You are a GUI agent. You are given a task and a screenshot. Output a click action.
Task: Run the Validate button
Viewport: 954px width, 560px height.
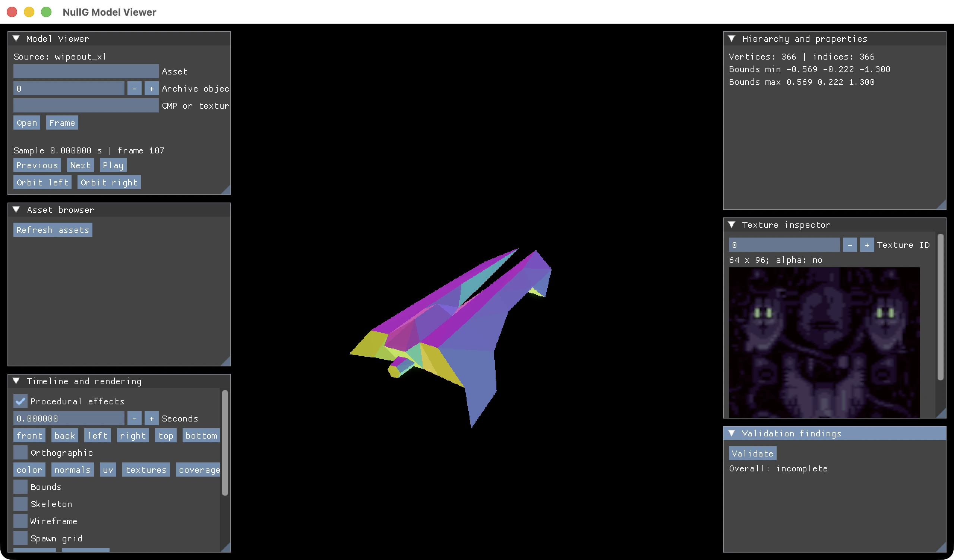point(753,453)
